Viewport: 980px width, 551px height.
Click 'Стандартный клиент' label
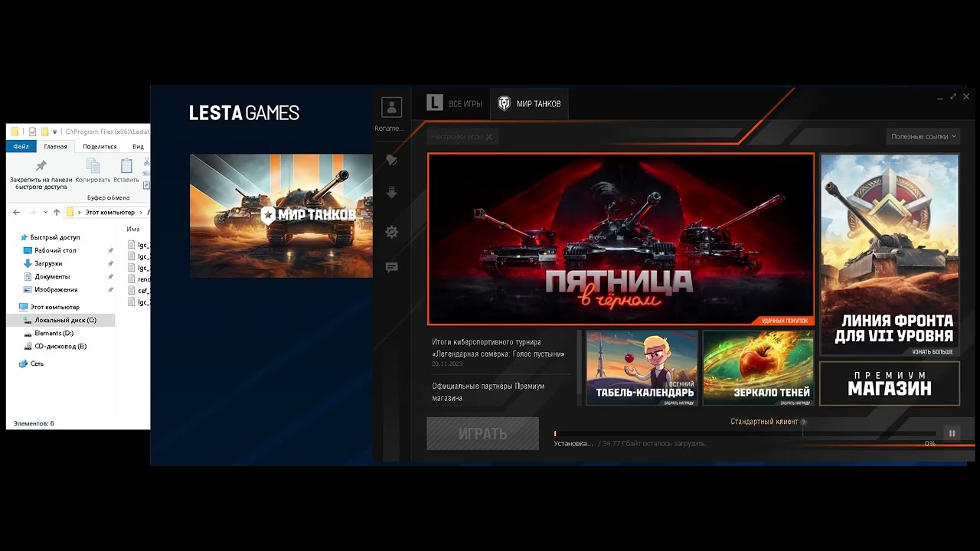(764, 422)
